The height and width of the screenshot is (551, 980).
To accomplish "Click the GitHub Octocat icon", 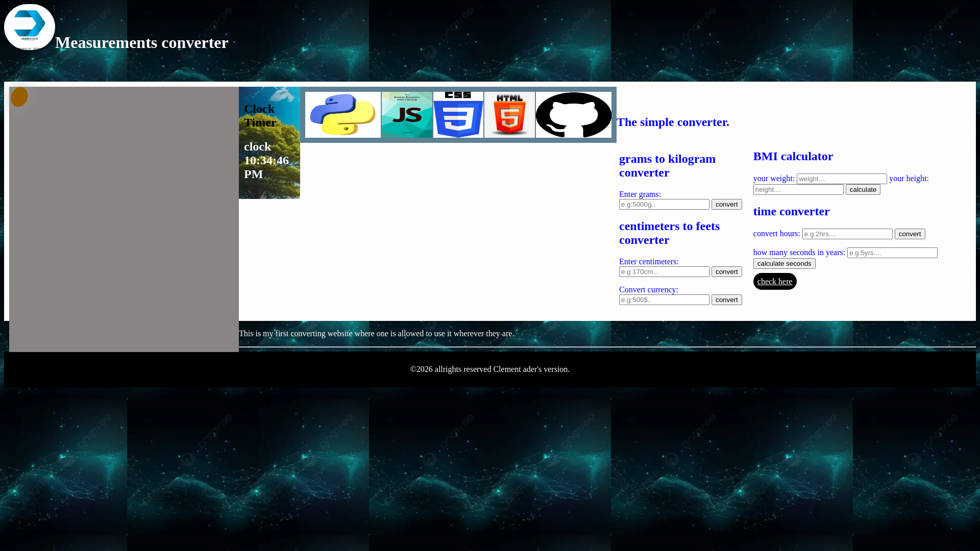I will (x=573, y=115).
